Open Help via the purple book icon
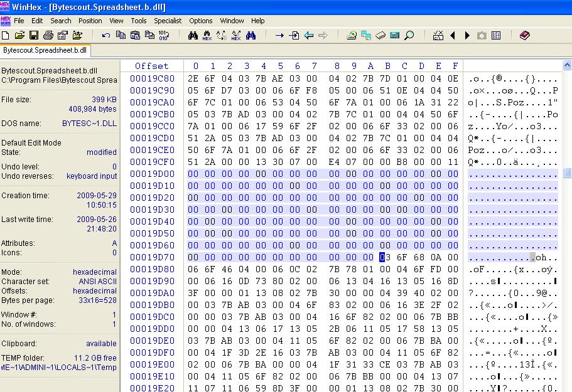Viewport: 572px width, 392px height. pyautogui.click(x=524, y=35)
